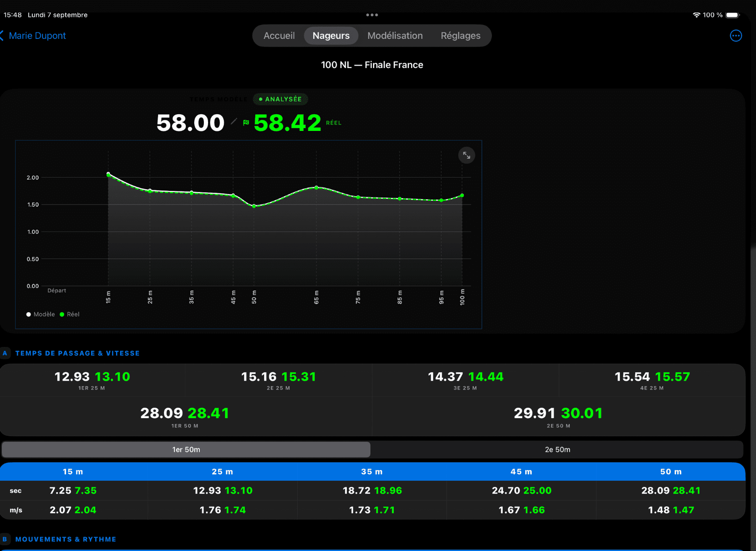Click the green Réel legend dot
Image resolution: width=756 pixels, height=551 pixels.
[62, 315]
